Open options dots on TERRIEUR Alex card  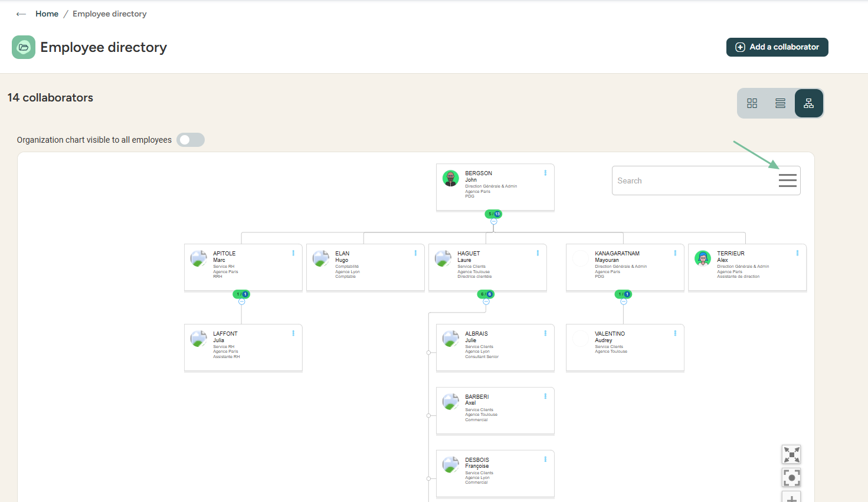[797, 253]
